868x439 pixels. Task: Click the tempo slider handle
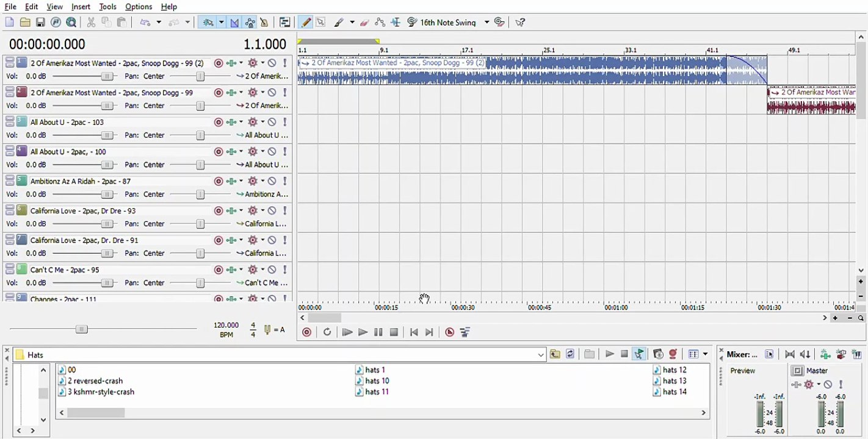[x=81, y=329]
